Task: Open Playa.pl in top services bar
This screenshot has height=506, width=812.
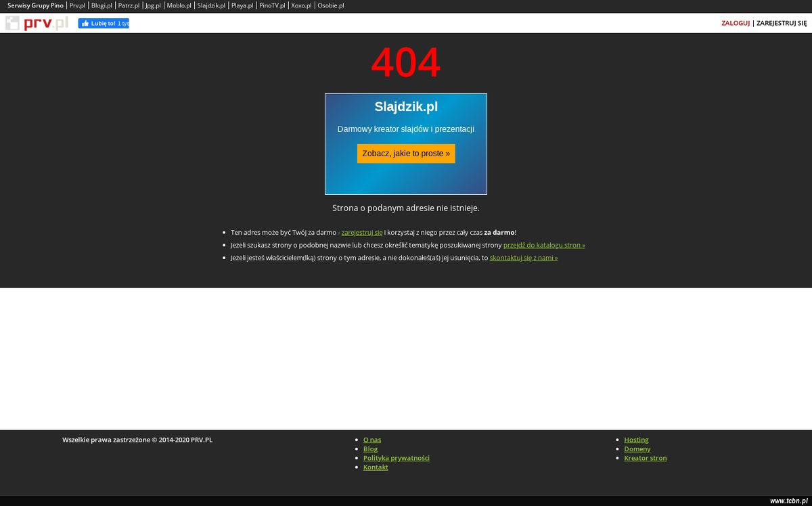Action: click(242, 5)
